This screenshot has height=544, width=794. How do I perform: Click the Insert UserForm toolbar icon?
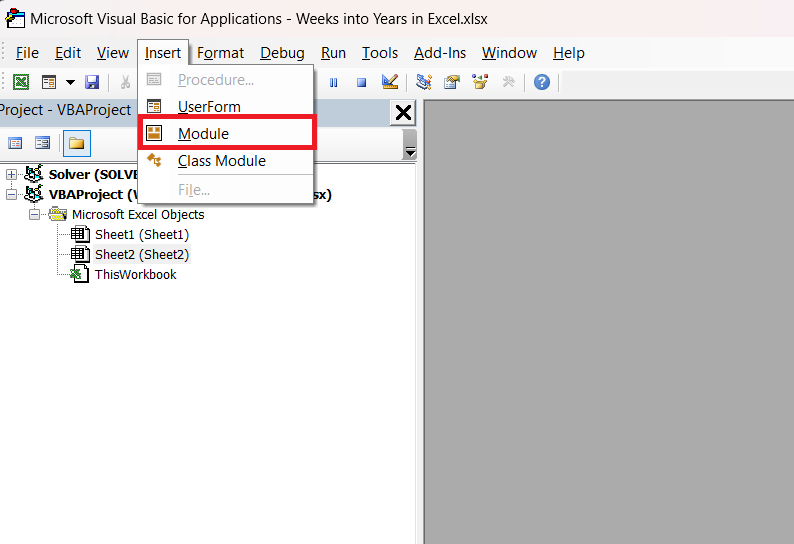coord(49,82)
